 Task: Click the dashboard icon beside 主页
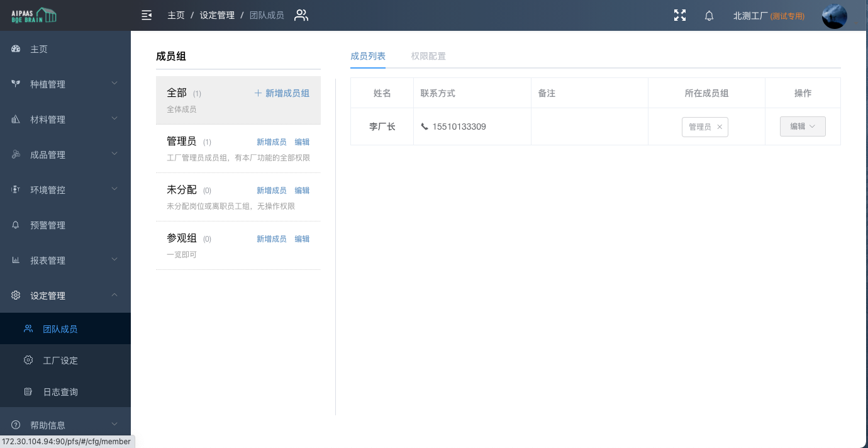pyautogui.click(x=16, y=49)
